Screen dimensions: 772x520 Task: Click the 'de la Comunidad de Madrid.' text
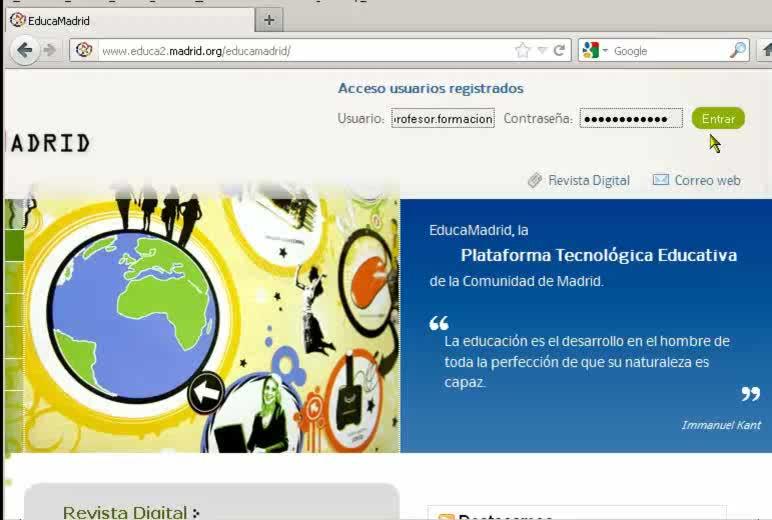(516, 281)
